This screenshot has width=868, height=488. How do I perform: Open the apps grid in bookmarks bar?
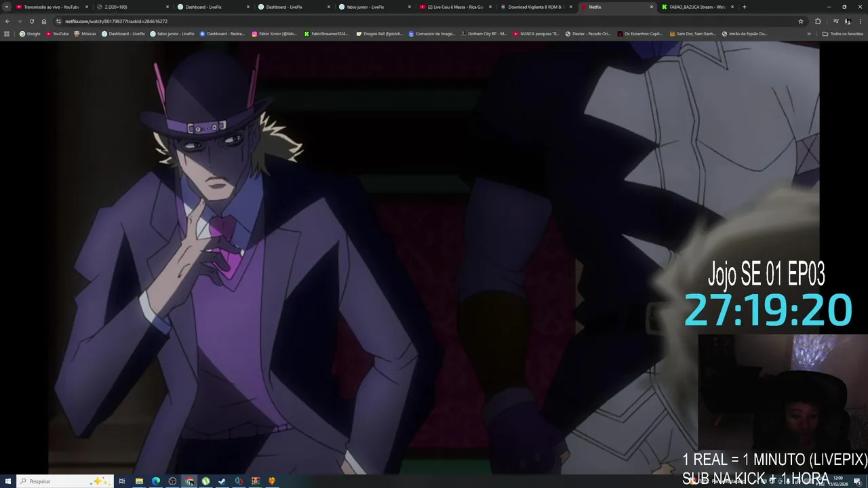pyautogui.click(x=7, y=33)
